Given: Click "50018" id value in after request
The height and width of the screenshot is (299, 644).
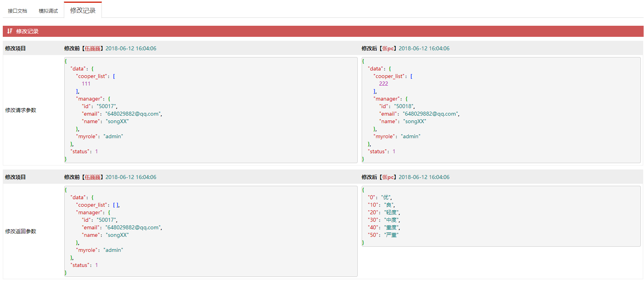Looking at the screenshot, I should (404, 106).
